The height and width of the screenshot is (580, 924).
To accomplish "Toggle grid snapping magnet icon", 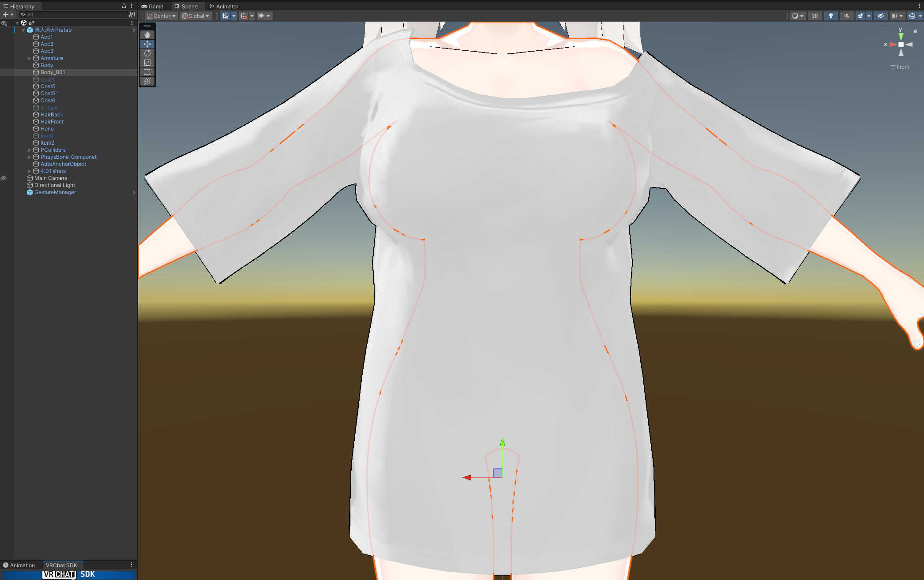I will [x=244, y=16].
